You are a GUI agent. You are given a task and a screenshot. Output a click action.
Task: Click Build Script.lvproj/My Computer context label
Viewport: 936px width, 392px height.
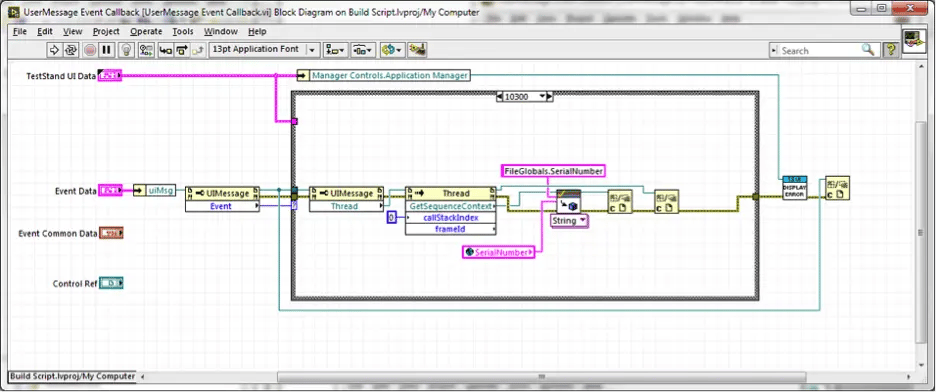(73, 376)
